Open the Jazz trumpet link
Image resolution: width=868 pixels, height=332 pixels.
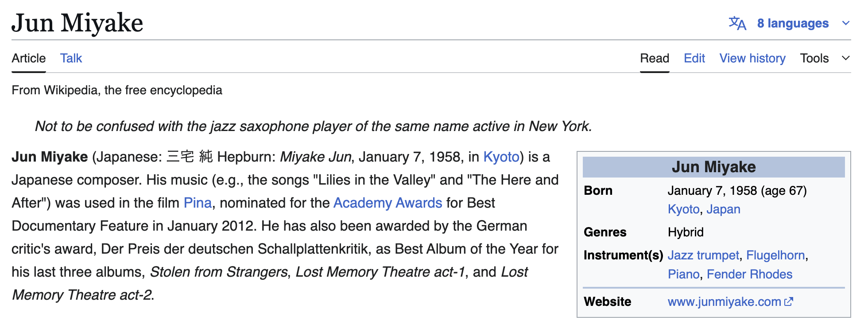703,255
